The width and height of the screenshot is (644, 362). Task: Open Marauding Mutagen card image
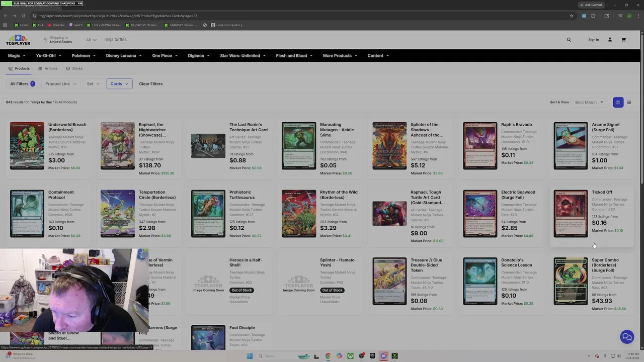coord(299,146)
